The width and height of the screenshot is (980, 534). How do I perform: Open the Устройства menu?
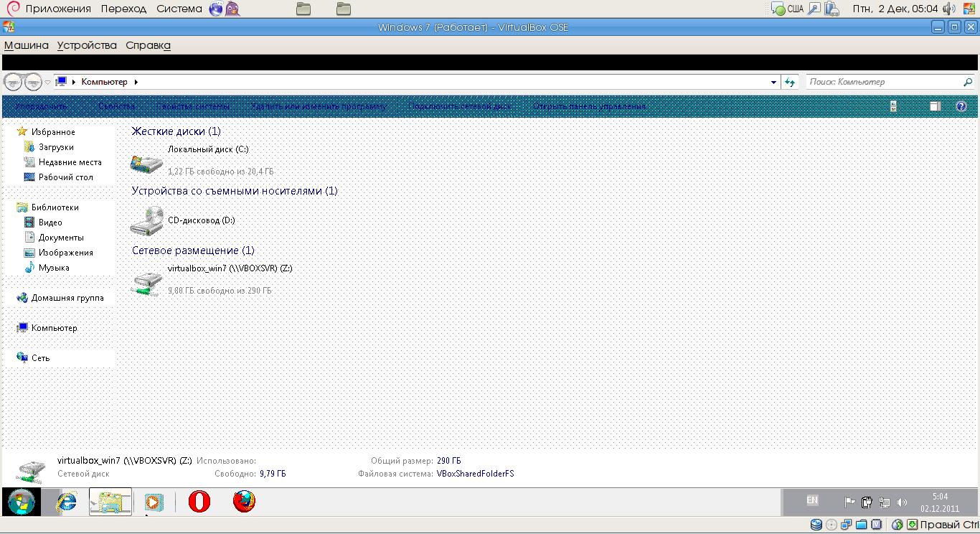point(87,45)
